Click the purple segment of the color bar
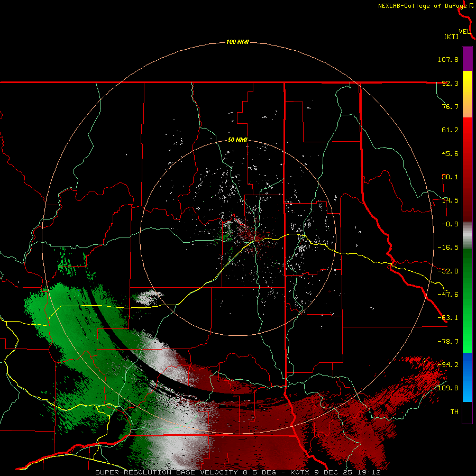This screenshot has width=476, height=476. (x=467, y=59)
